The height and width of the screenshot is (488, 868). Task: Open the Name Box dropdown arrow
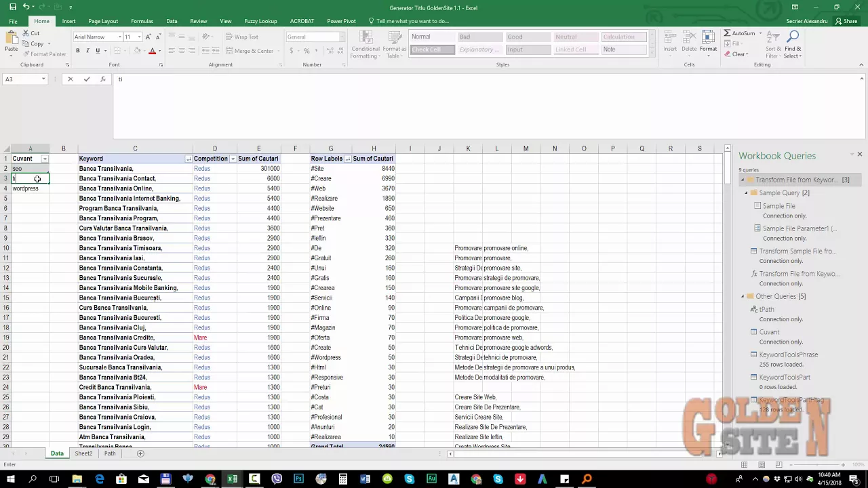(43, 79)
